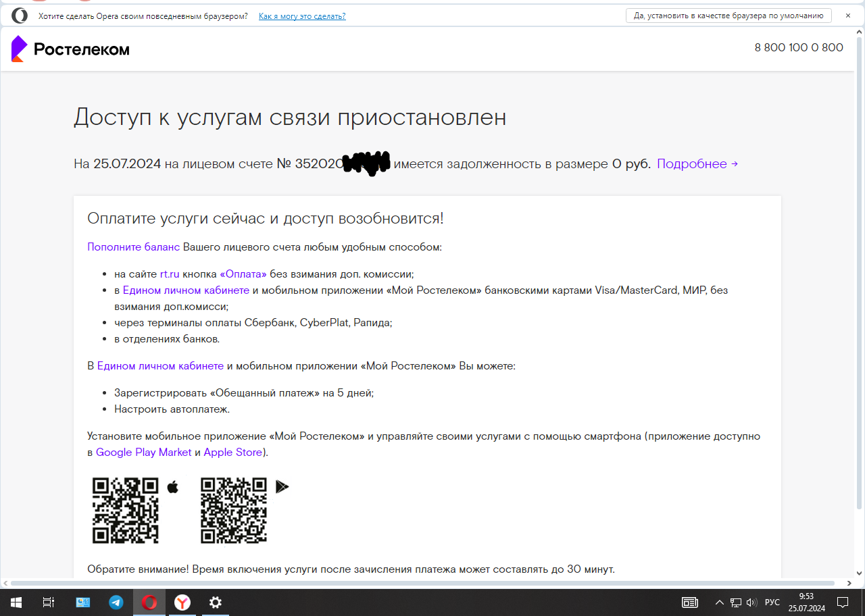Open Task View in the taskbar
Screen dimensions: 865x616
[49, 602]
